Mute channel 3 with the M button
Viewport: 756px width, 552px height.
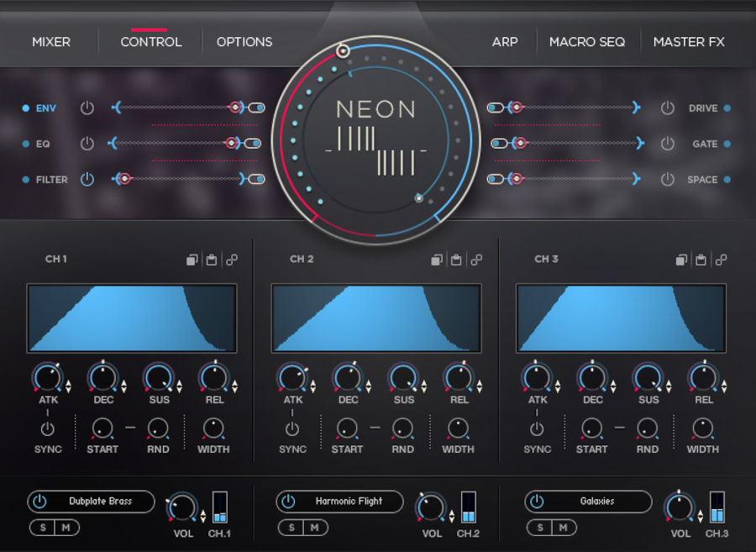pyautogui.click(x=564, y=528)
